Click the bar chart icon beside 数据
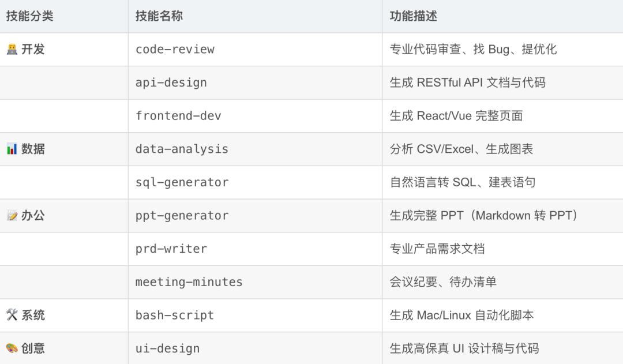 (x=12, y=149)
